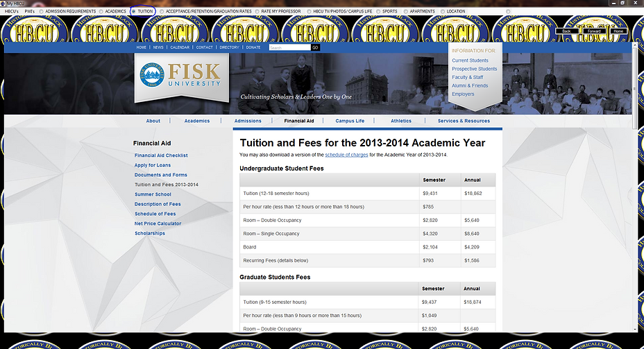Click 'Tuition (9-15 semester hours)' graduate row

tap(275, 303)
